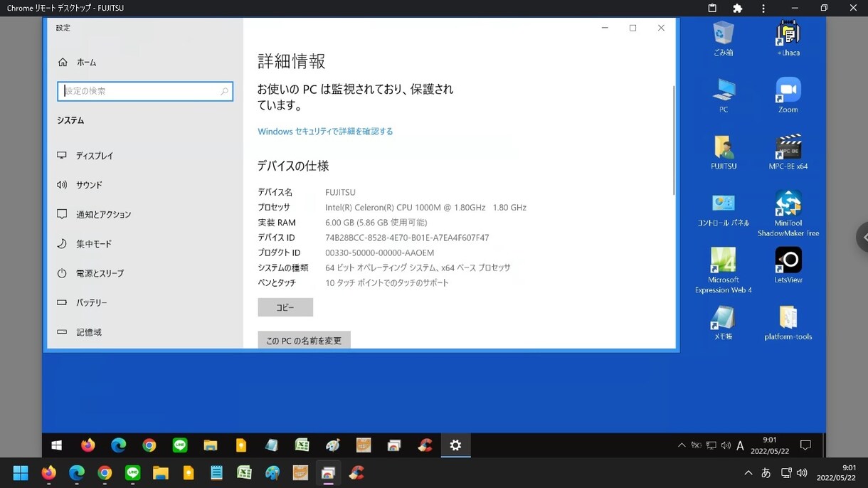Open the extensions puzzle icon in title bar

738,8
